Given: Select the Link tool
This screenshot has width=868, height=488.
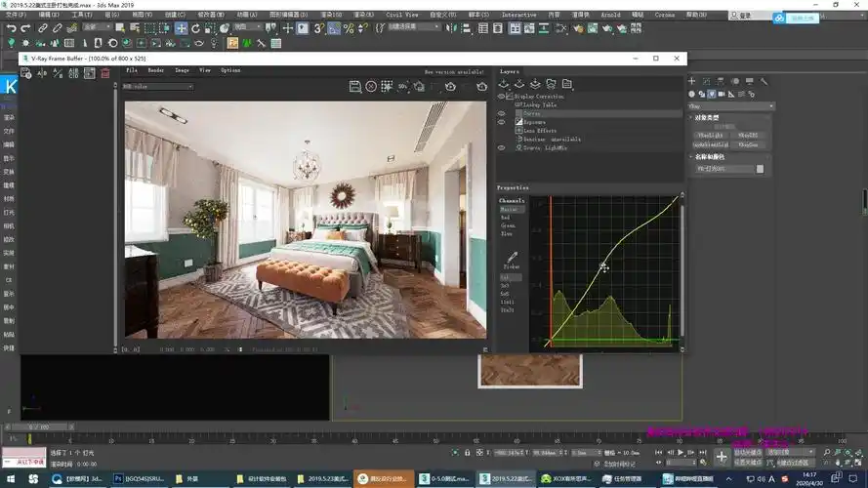Looking at the screenshot, I should point(43,27).
